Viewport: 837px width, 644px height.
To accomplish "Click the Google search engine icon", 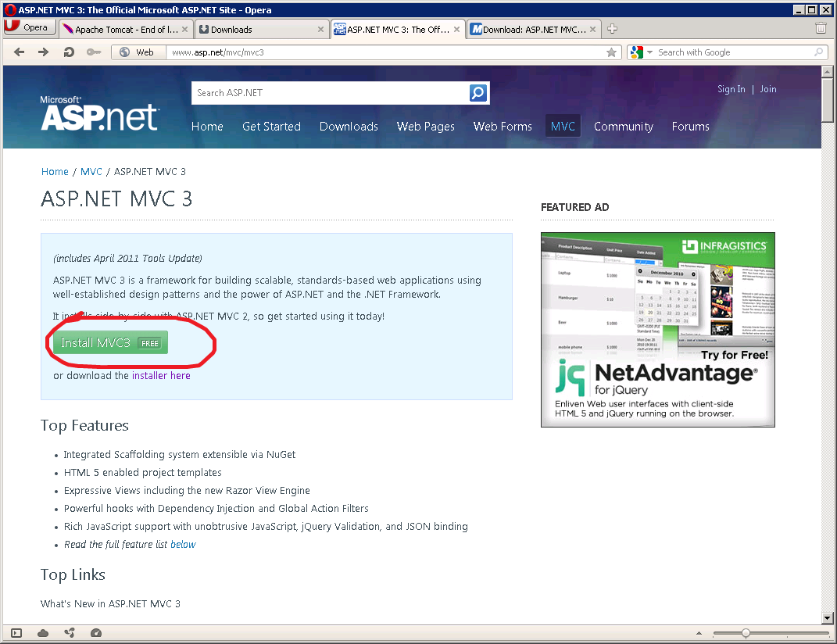I will (636, 52).
